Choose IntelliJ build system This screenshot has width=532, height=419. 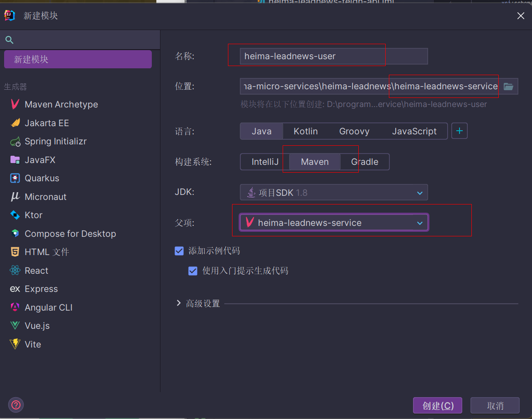265,162
